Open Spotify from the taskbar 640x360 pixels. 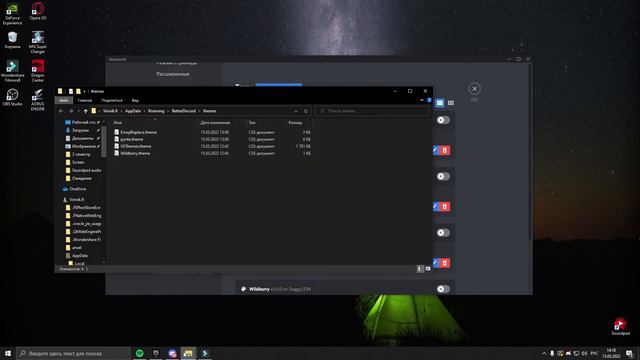click(x=140, y=353)
